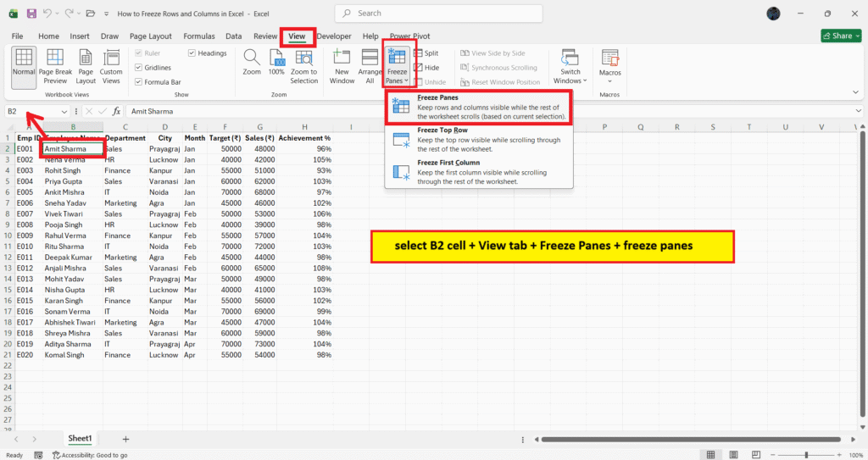This screenshot has height=460, width=868.
Task: Select the column H header
Action: point(304,127)
